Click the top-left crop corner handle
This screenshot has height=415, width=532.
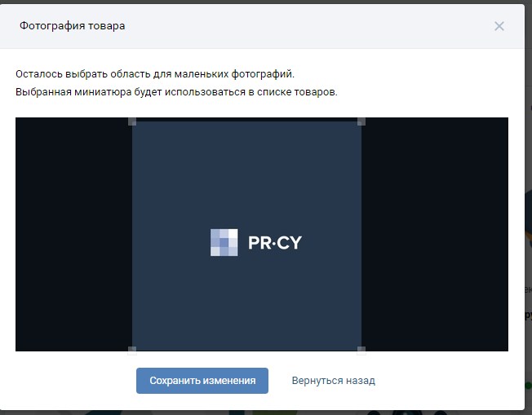tap(132, 121)
